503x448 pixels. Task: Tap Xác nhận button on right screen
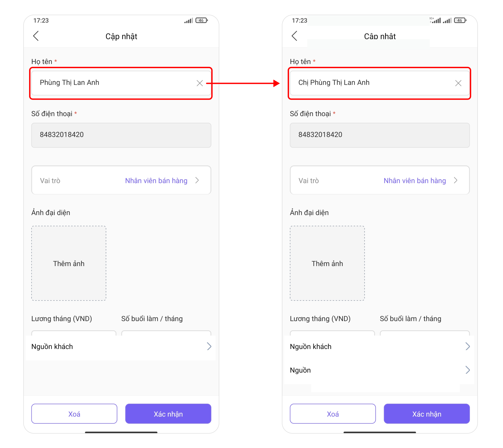coord(427,414)
